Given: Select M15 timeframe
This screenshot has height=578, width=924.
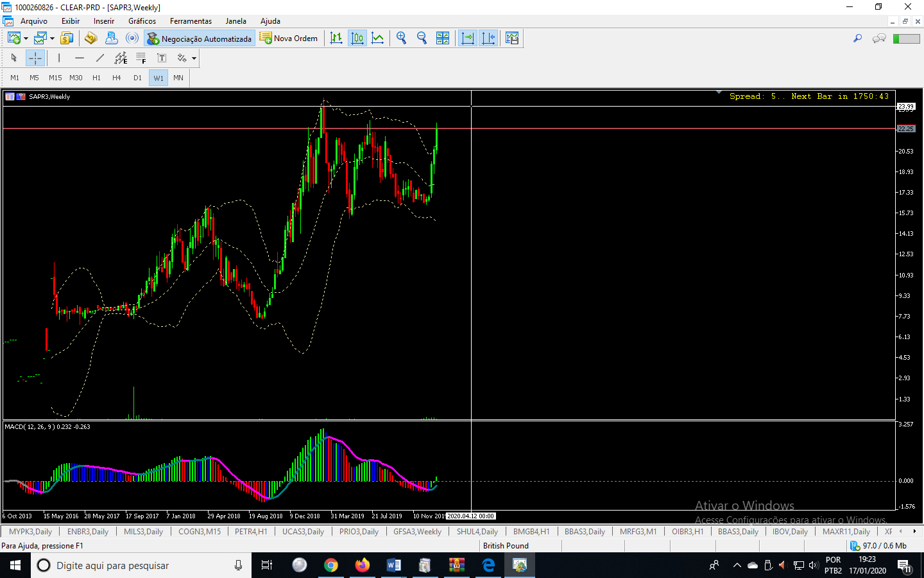Looking at the screenshot, I should click(55, 78).
